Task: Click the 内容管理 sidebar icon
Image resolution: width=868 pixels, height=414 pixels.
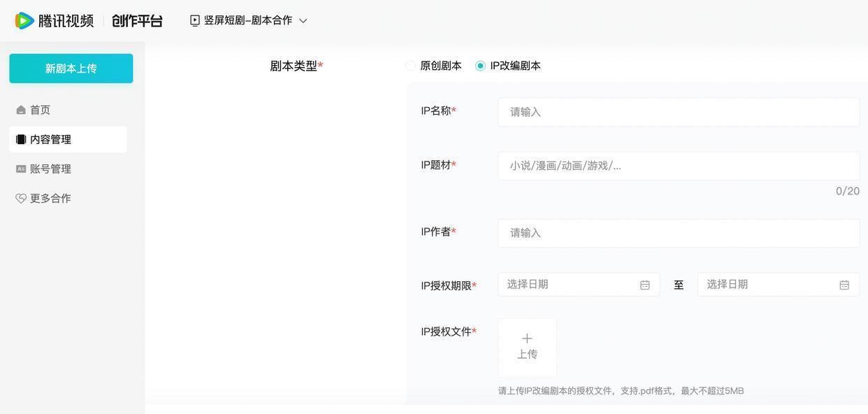Action: (21, 140)
